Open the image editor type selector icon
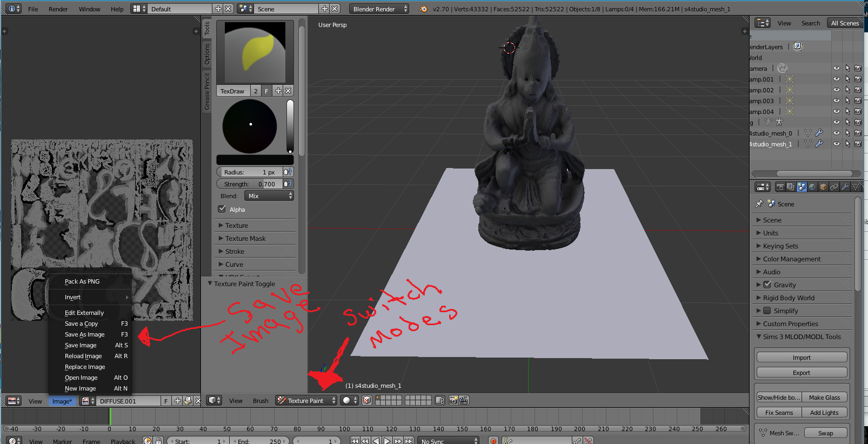Viewport: 868px width, 444px height. (14, 401)
